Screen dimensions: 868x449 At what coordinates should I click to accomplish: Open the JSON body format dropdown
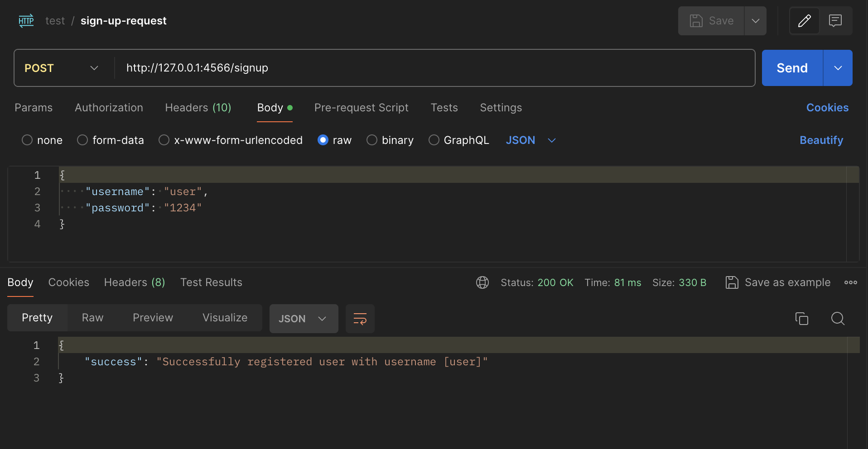pyautogui.click(x=530, y=140)
